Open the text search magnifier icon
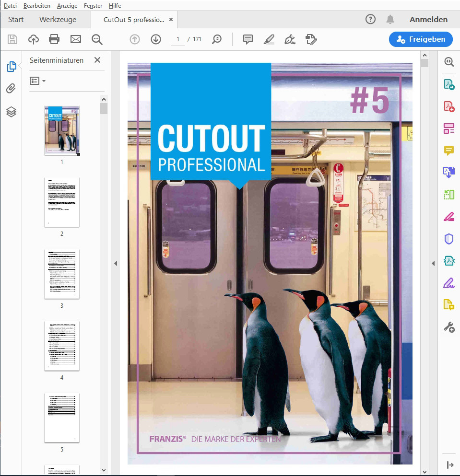The image size is (460, 476). click(97, 39)
